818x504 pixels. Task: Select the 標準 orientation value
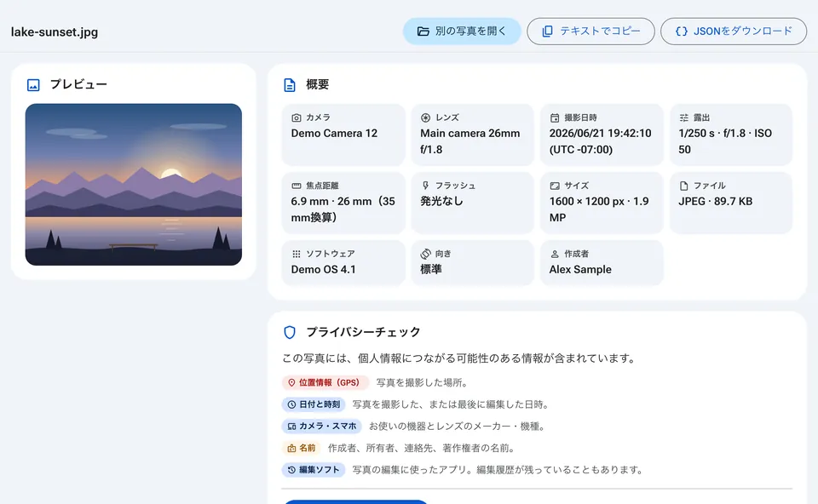[x=431, y=270]
